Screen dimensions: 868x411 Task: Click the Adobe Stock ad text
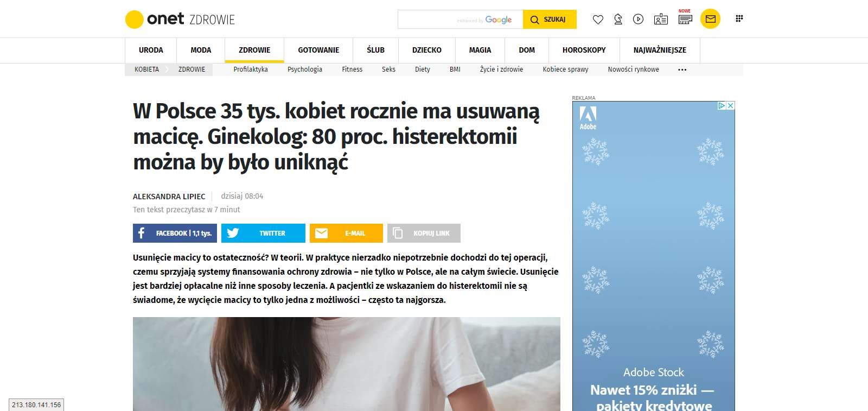[x=654, y=372]
